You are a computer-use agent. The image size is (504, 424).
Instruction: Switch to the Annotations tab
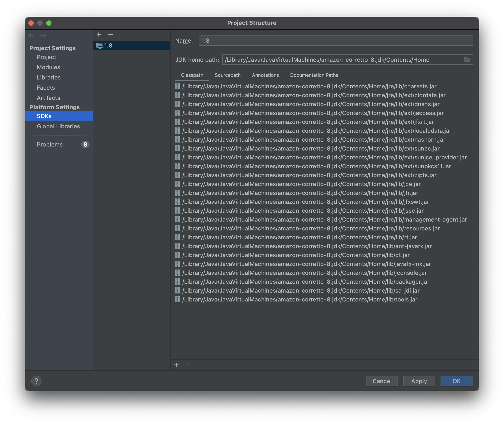click(x=265, y=75)
